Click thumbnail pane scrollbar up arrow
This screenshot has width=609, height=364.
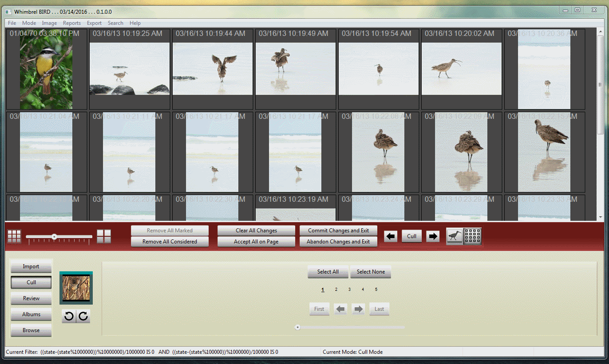click(600, 31)
